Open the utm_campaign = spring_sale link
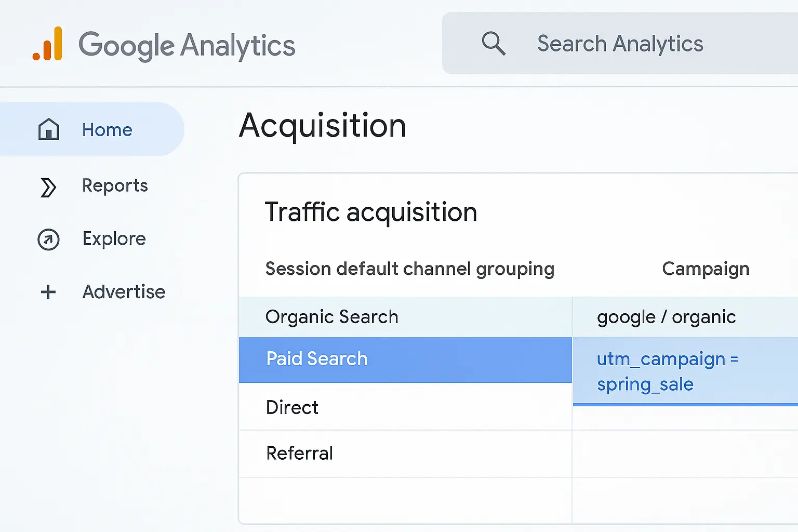 click(667, 371)
